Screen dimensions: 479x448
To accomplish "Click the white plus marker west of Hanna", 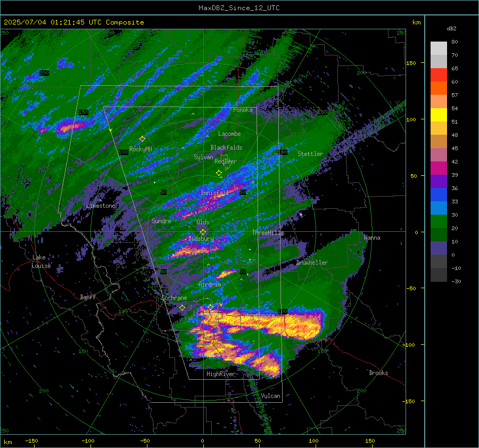I will tap(301, 214).
